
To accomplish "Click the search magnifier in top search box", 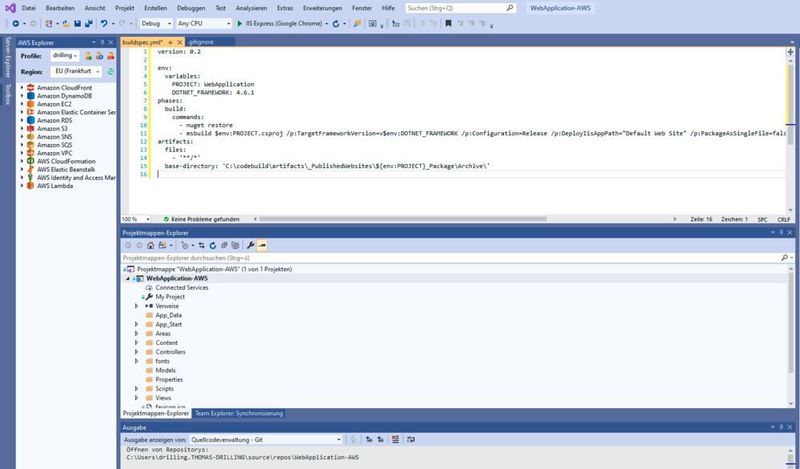I will [x=509, y=8].
